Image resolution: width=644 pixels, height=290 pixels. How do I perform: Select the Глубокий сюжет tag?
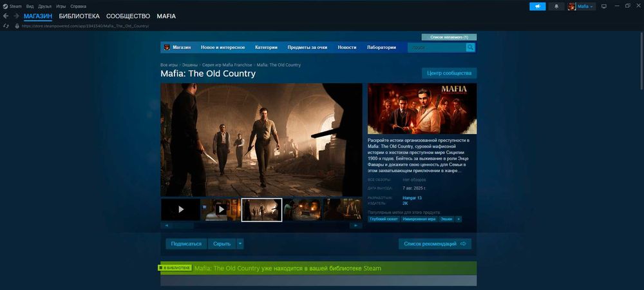384,219
